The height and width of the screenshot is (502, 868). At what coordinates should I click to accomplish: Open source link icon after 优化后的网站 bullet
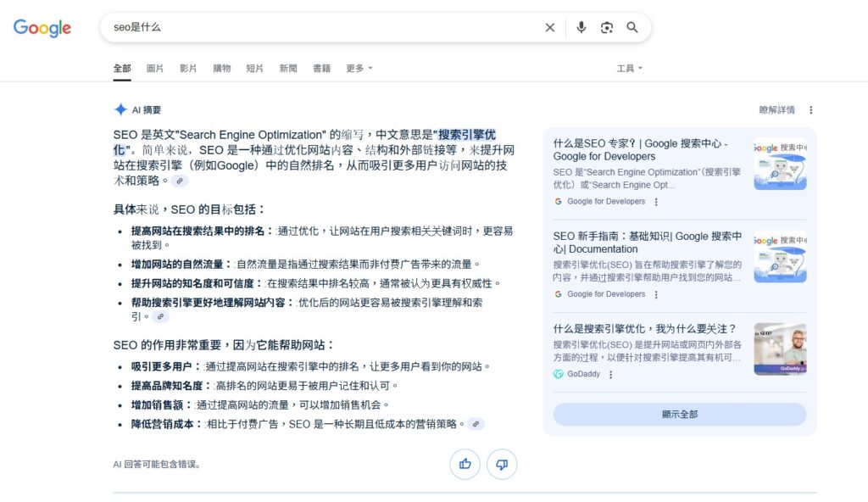(160, 316)
